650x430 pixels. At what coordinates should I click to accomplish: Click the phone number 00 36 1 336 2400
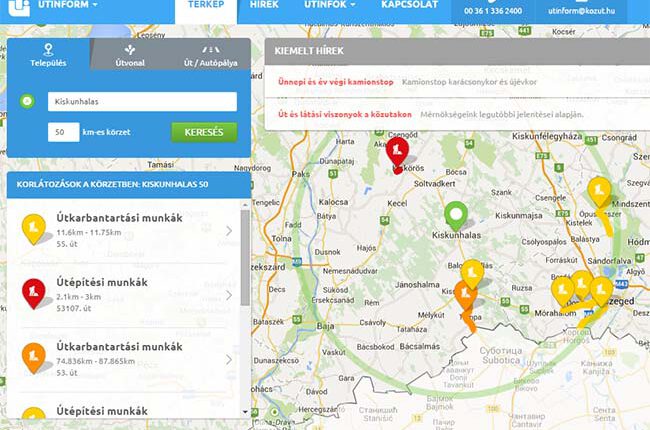coord(493,11)
